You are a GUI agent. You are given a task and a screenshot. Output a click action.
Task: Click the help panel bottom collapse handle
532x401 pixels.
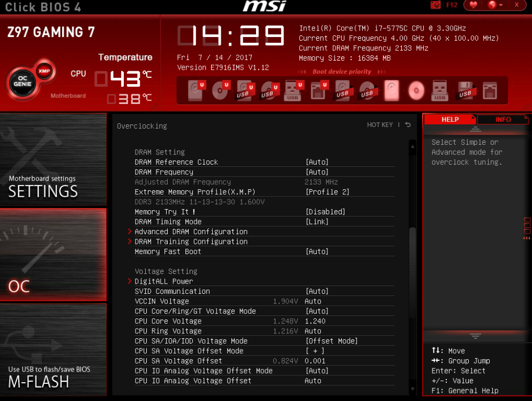475,336
